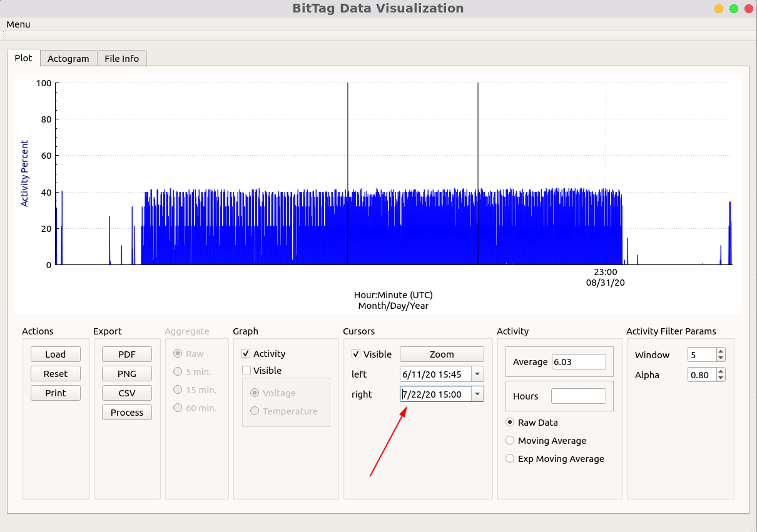
Task: Click the Process button
Action: tap(127, 413)
